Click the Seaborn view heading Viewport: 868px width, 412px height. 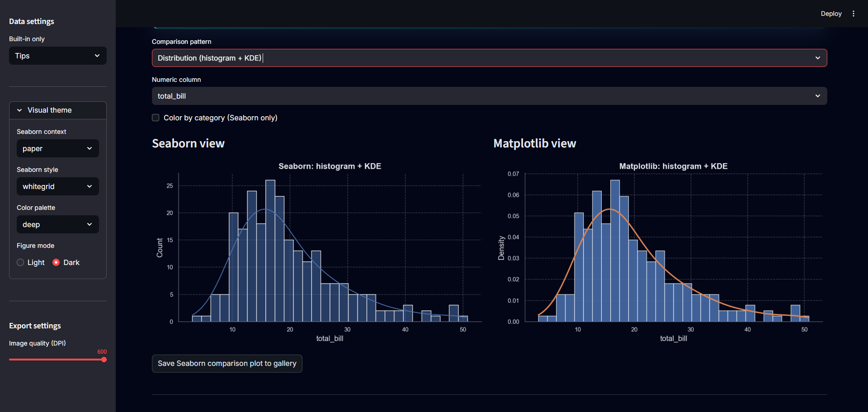(188, 143)
